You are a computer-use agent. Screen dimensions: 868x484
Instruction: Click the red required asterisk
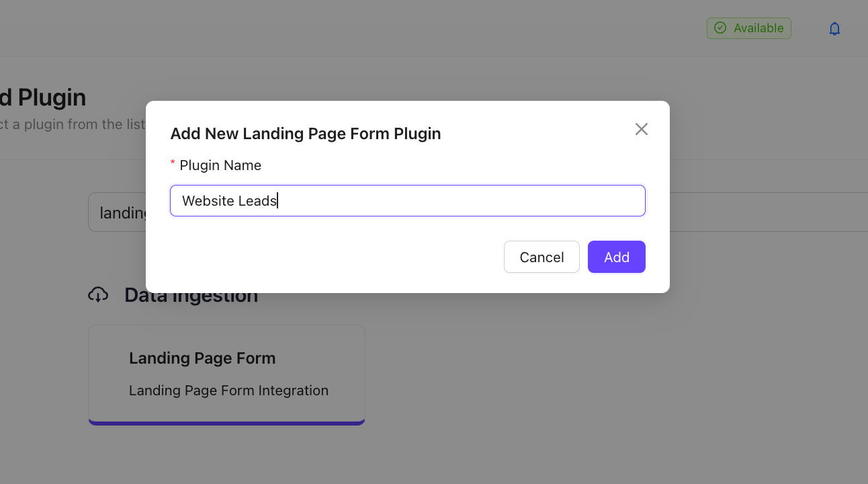[x=173, y=165]
